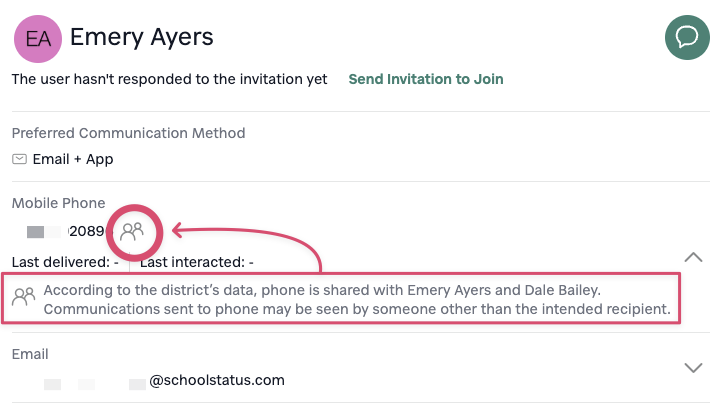Collapse the Mobile Phone section chevron

pos(693,257)
